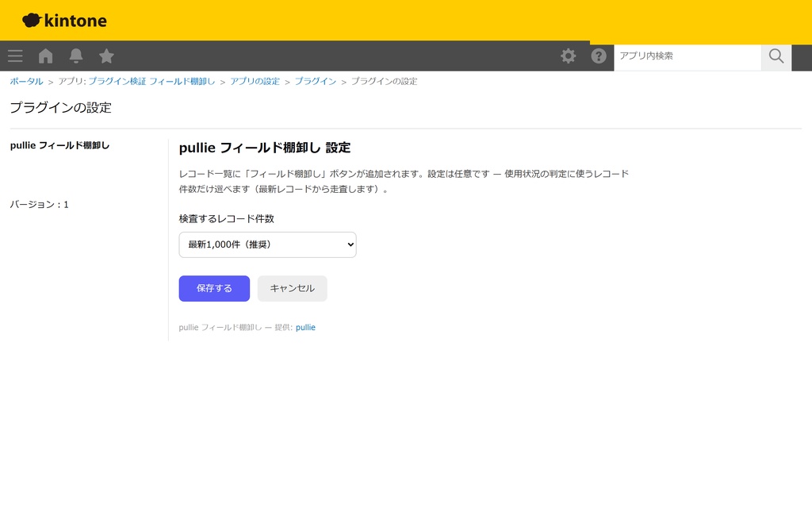Open the help question mark icon
812x508 pixels.
point(599,56)
